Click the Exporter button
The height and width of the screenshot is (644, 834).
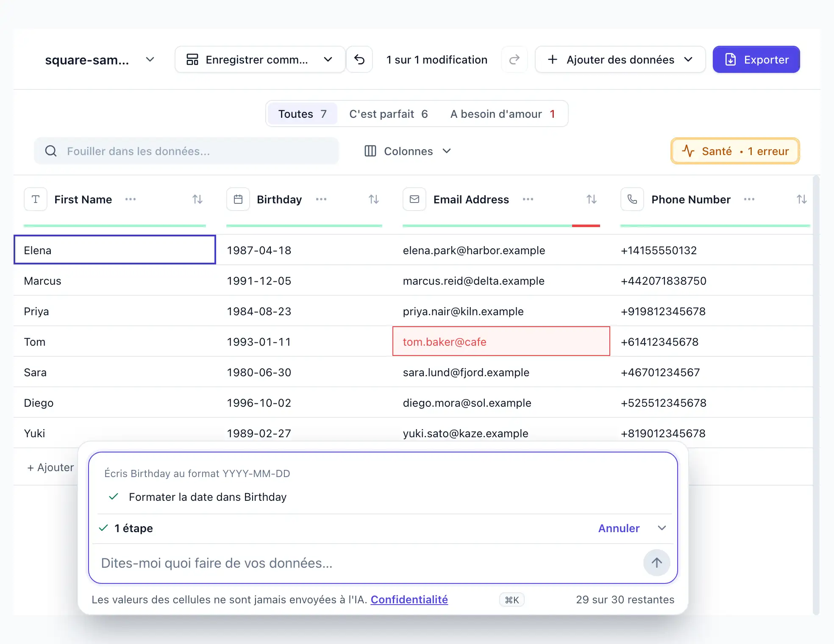point(756,60)
